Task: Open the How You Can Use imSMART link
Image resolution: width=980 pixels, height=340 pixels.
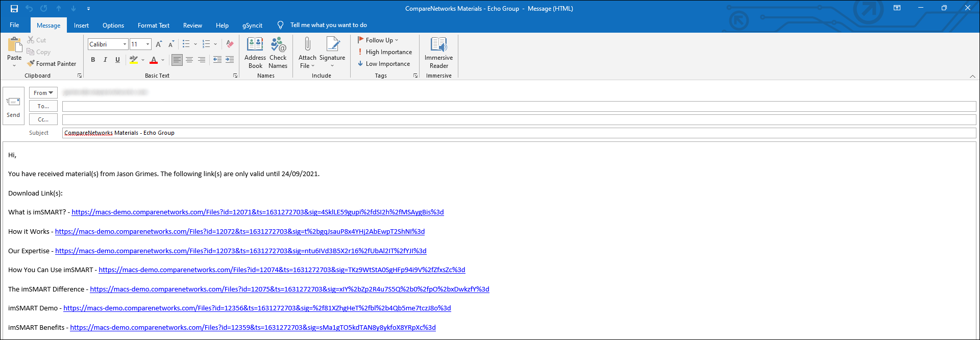Action: pos(282,270)
